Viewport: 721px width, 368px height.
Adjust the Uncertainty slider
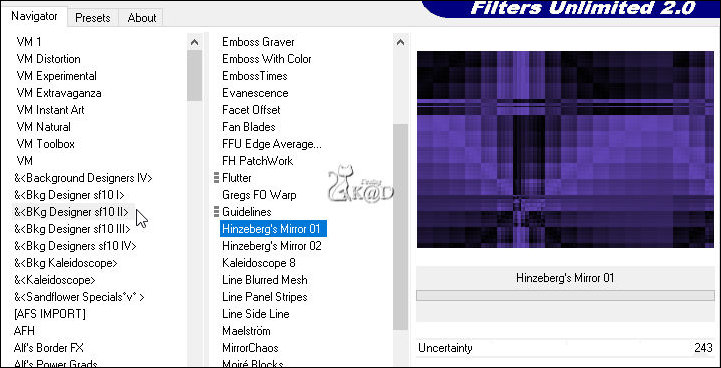coord(565,348)
